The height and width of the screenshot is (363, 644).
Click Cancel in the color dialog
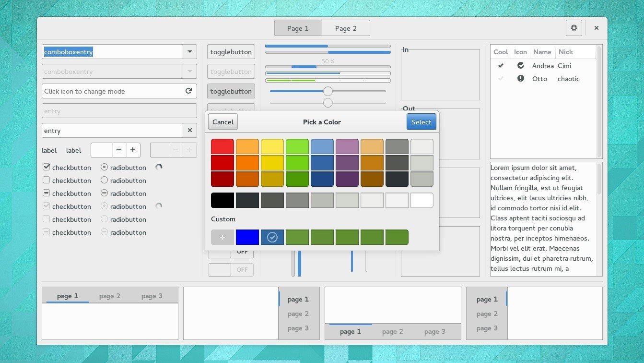click(x=223, y=122)
